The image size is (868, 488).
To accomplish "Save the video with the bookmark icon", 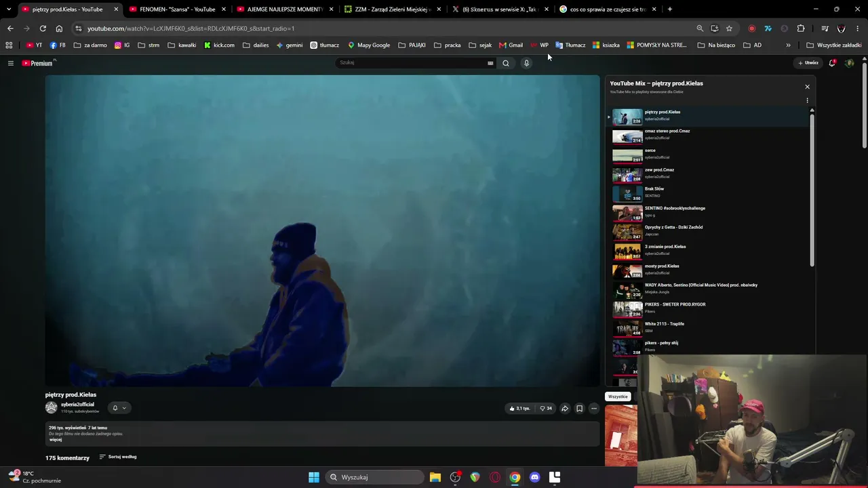I will click(579, 408).
